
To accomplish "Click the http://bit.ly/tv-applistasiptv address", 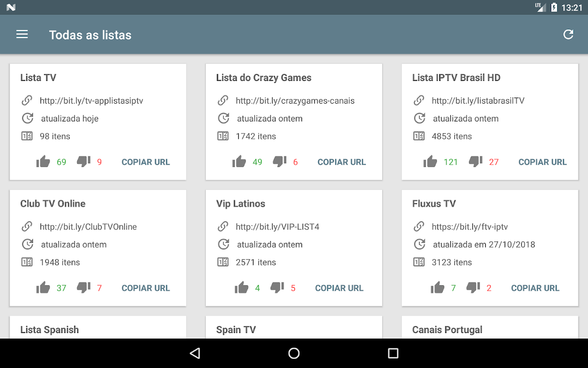I will (x=91, y=101).
